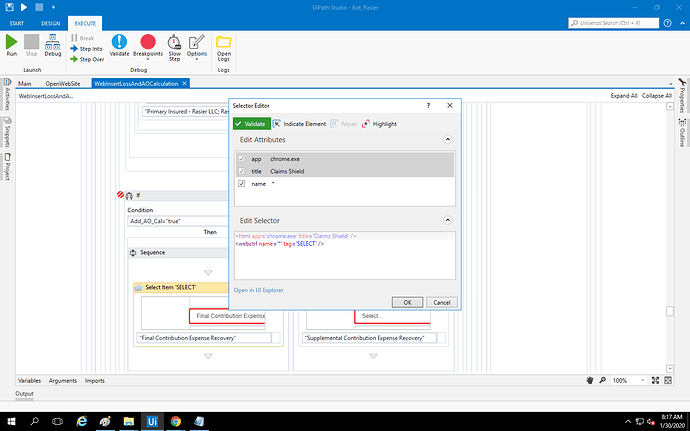Toggle Slow Step mode
The width and height of the screenshot is (690, 431).
174,48
